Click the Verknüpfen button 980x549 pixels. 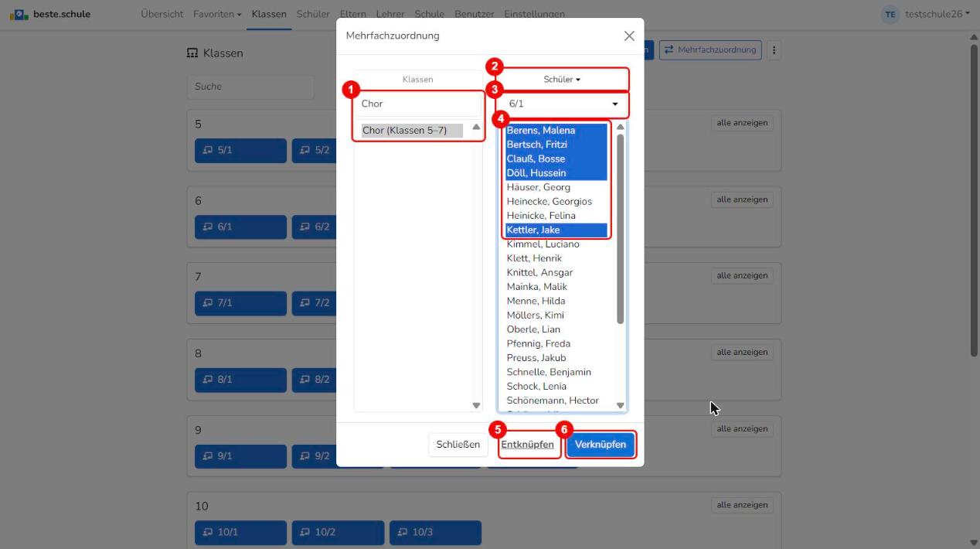pos(601,445)
